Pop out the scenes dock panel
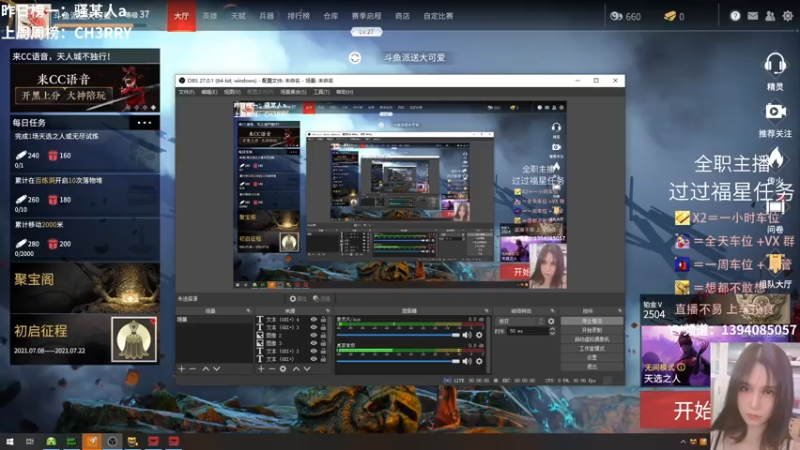800x450 pixels. [x=248, y=311]
